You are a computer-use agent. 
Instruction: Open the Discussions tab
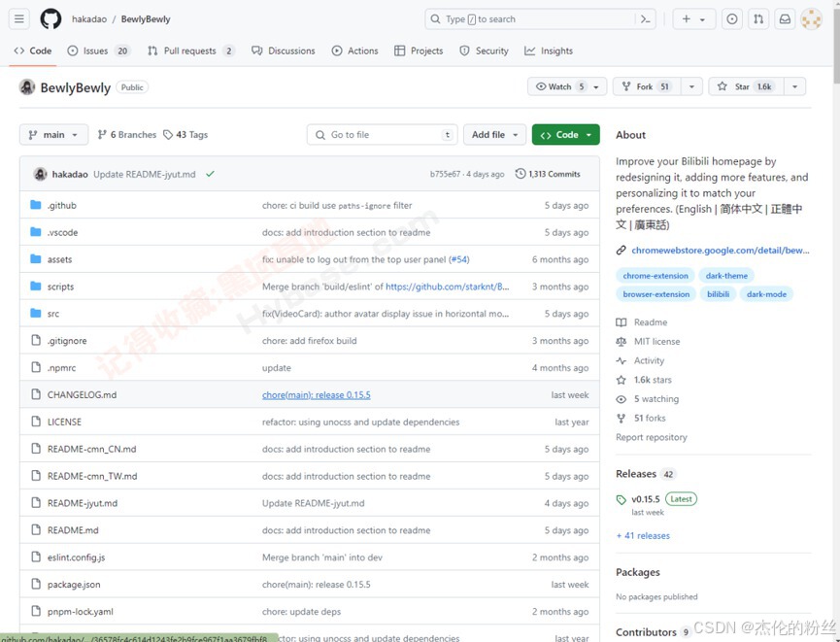(x=284, y=51)
